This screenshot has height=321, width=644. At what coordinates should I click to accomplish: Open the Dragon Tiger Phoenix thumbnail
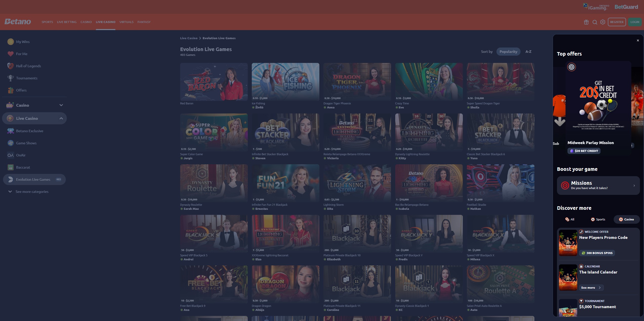pyautogui.click(x=357, y=82)
